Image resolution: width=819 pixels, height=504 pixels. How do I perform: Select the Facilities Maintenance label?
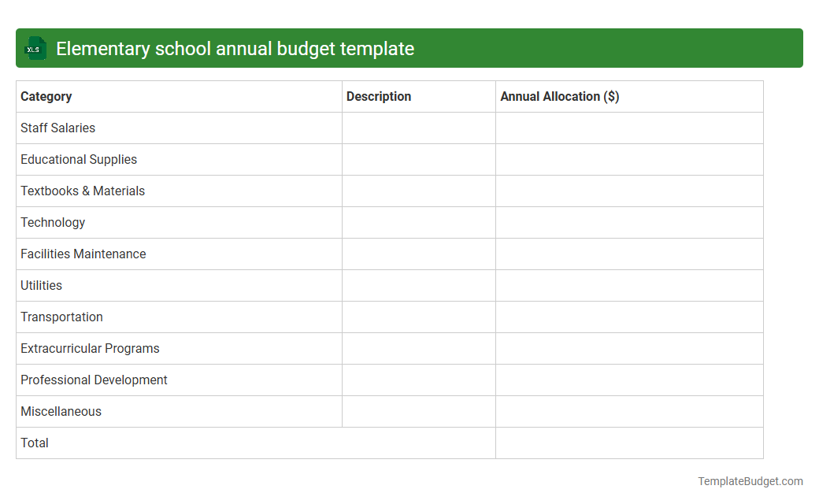click(x=83, y=254)
